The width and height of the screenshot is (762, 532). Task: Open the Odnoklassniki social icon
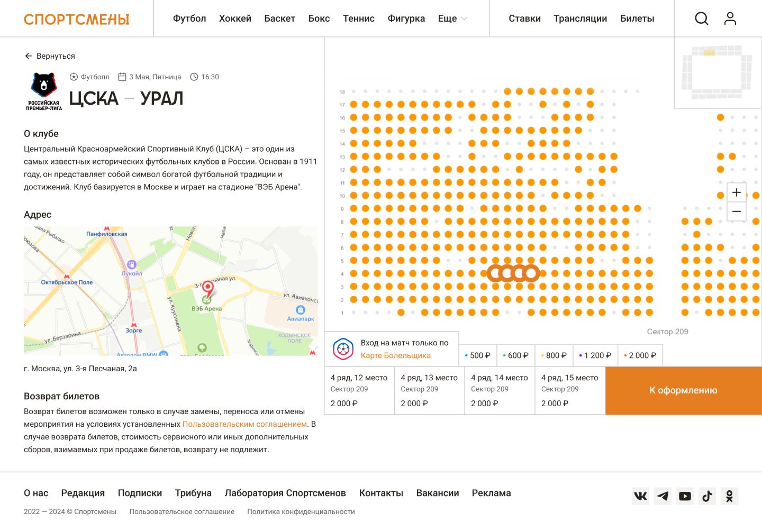click(729, 496)
